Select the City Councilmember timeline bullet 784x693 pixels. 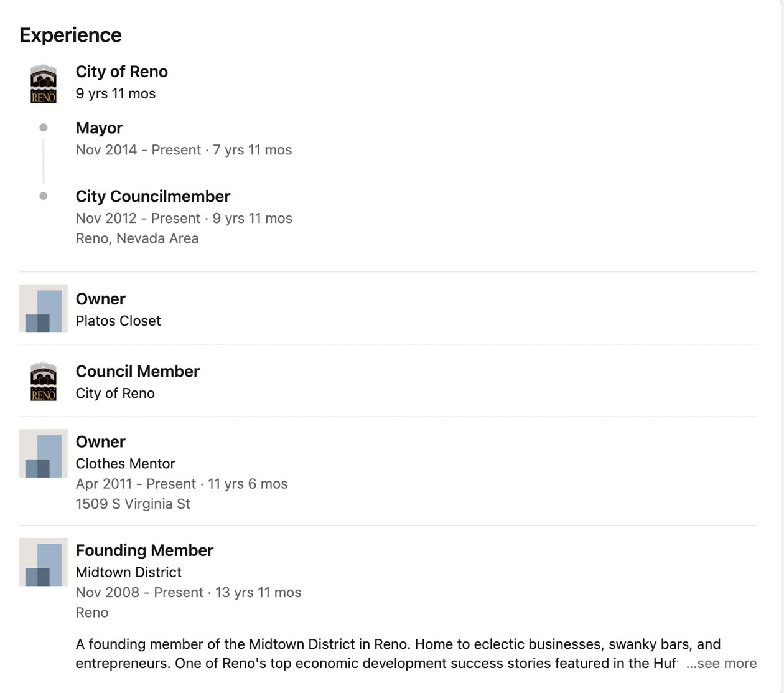pyautogui.click(x=44, y=196)
